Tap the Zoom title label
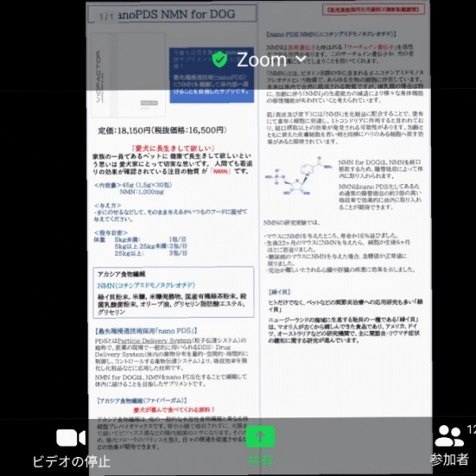476x476 pixels. point(261,59)
